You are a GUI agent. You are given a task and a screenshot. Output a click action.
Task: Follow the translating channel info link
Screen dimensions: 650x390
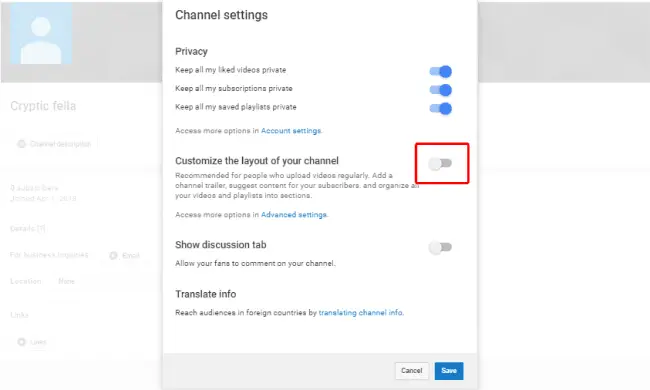coord(360,312)
